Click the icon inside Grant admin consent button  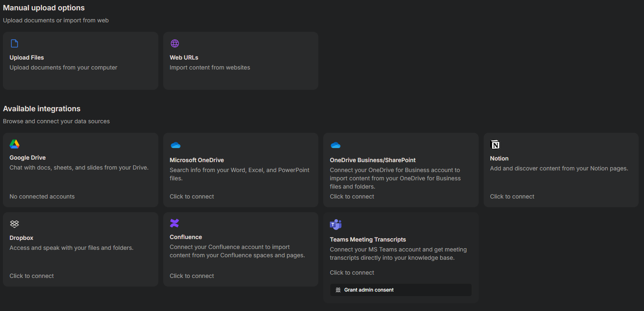click(x=338, y=290)
